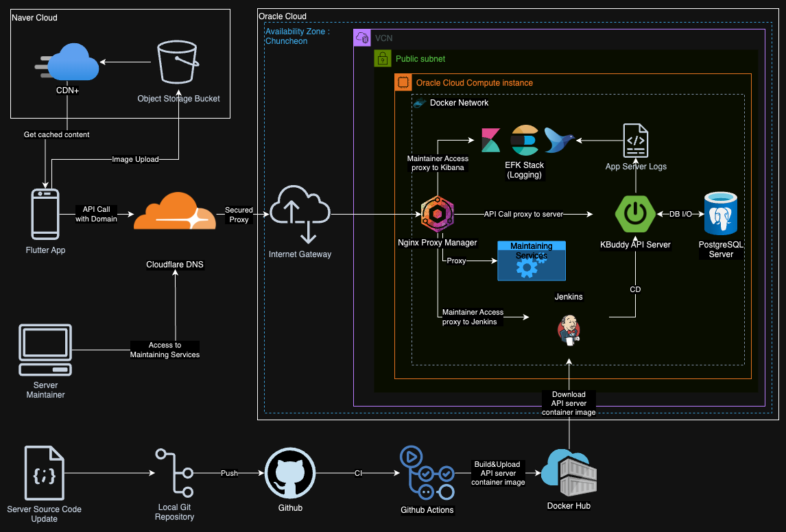Image resolution: width=786 pixels, height=532 pixels.
Task: Click the 'Oracle Cloud Compute instance' heading
Action: (474, 83)
